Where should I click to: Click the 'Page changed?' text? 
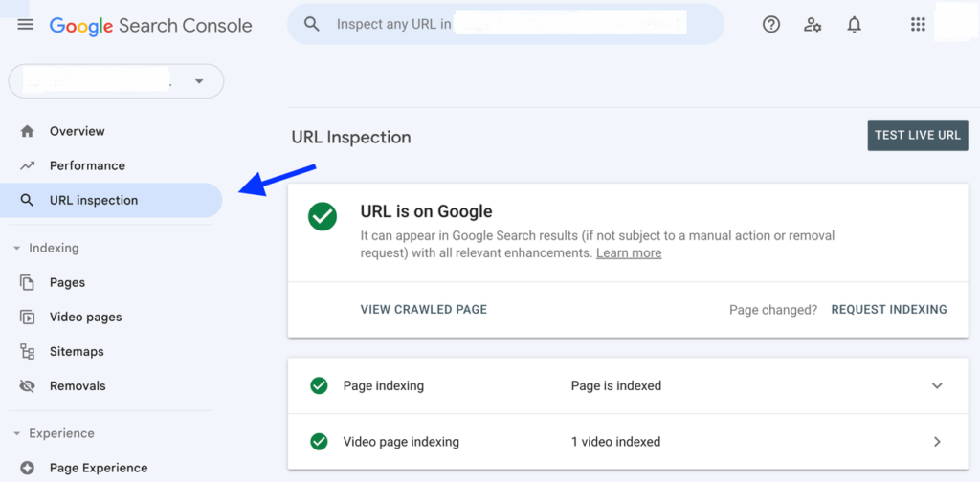pos(773,310)
